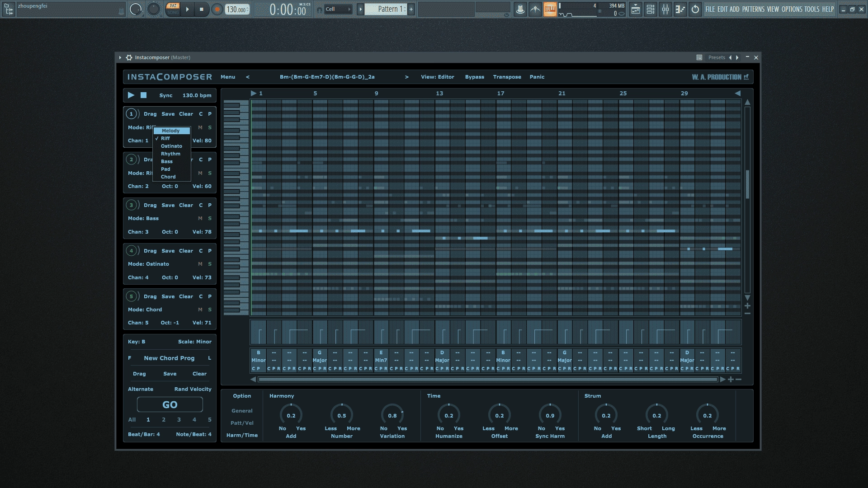Mute track 1 with the M toggle
The image size is (868, 488).
(200, 127)
